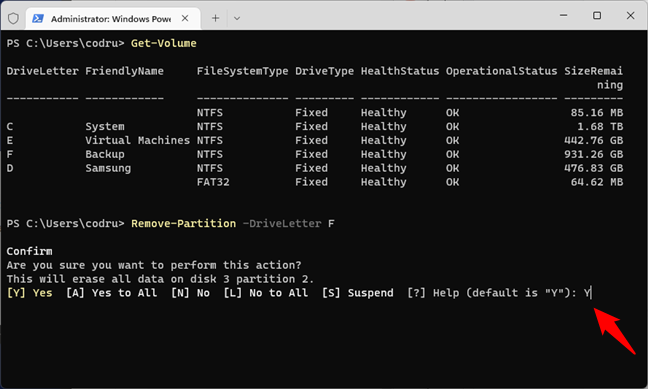The image size is (648, 389).
Task: Click the 442.76 GB size value
Action: click(x=593, y=141)
